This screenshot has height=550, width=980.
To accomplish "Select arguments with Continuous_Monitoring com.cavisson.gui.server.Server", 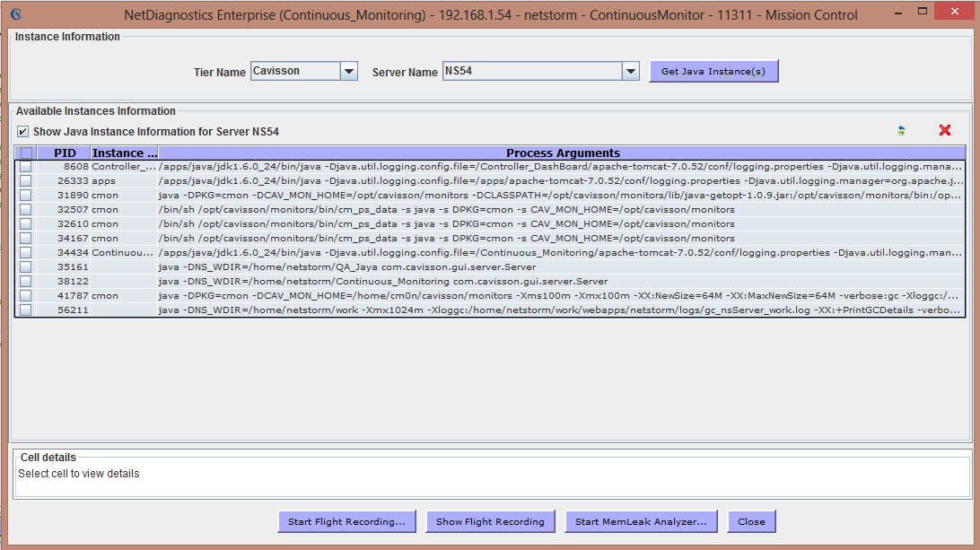I will pyautogui.click(x=561, y=282).
